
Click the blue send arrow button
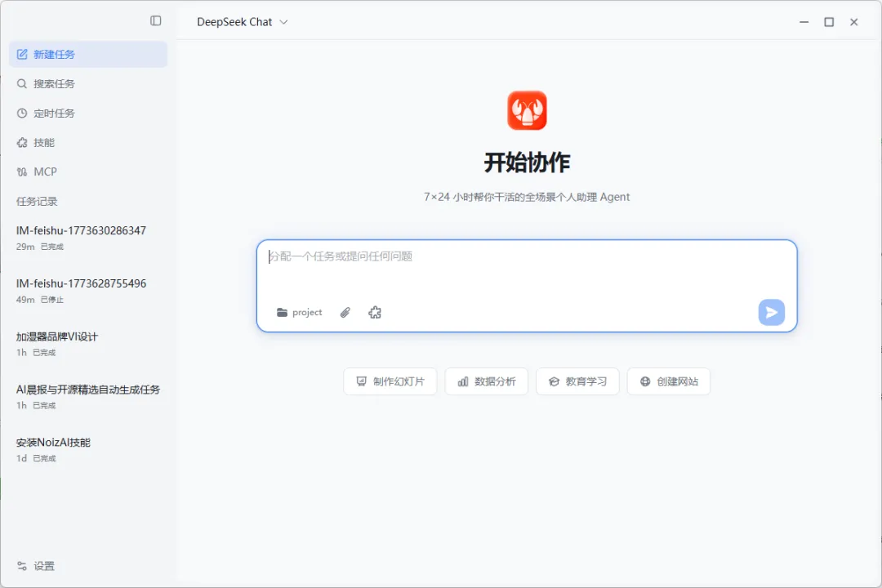point(771,312)
